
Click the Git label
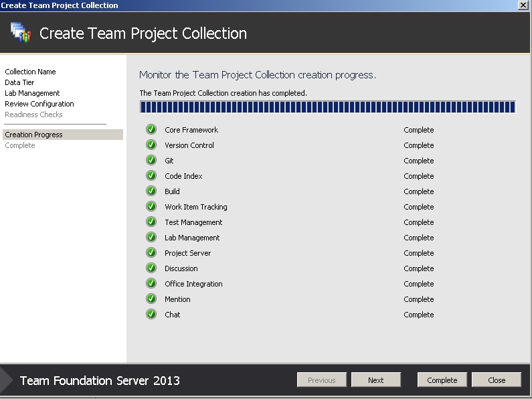pos(169,161)
